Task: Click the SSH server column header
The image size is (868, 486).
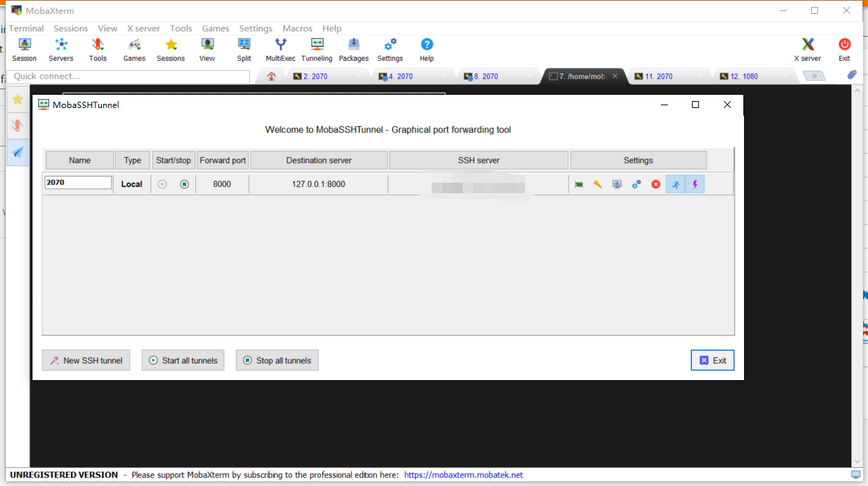Action: coord(479,160)
